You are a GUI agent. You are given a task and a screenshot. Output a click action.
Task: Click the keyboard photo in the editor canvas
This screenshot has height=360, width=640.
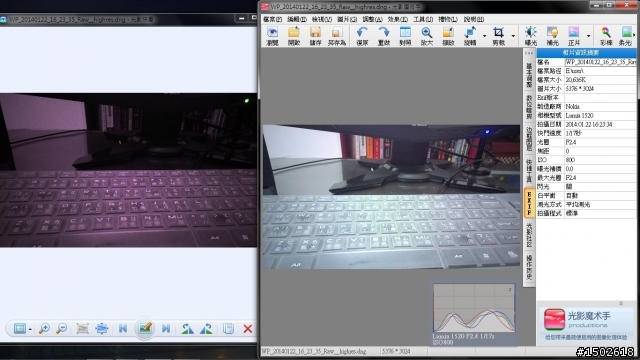pyautogui.click(x=391, y=197)
